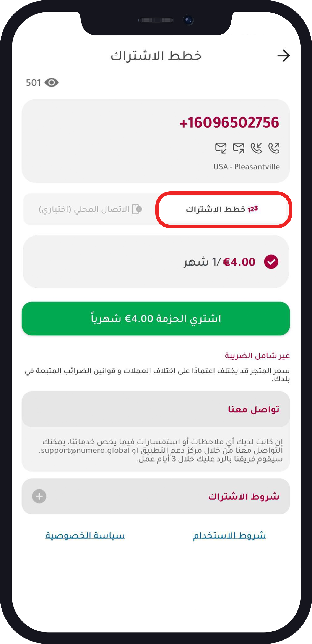Open the شروط الاستخدام link
312x644 pixels.
click(x=229, y=535)
